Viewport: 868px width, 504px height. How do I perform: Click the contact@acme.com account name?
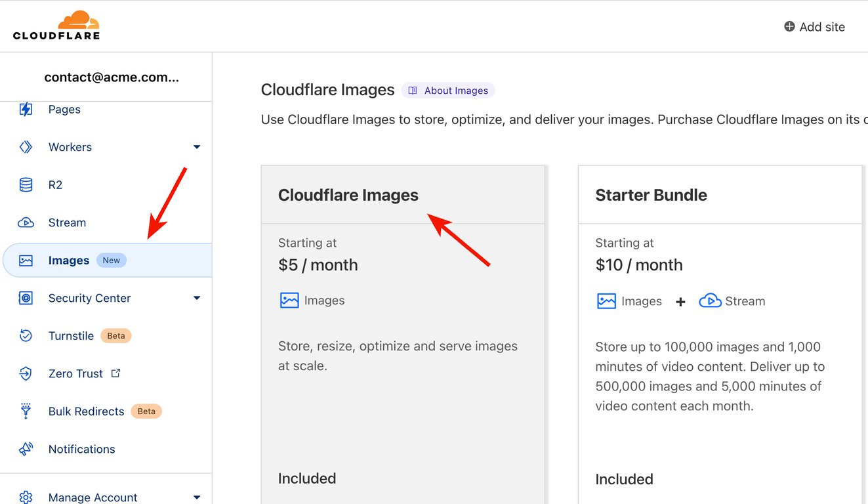point(112,77)
